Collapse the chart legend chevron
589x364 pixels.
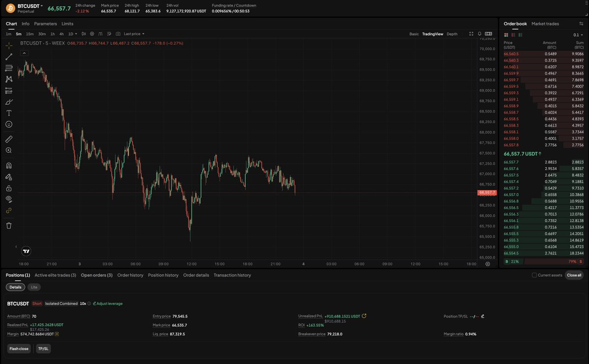(24, 54)
